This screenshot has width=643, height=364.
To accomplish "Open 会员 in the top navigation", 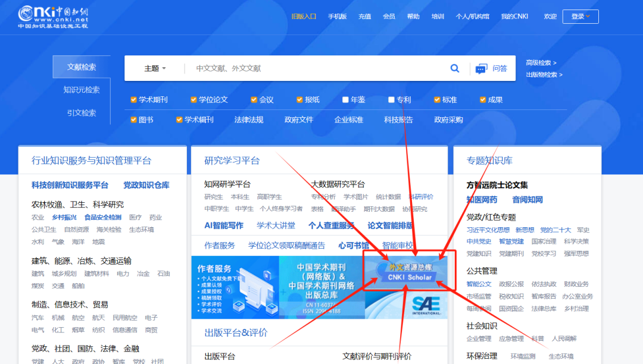I will [x=389, y=17].
